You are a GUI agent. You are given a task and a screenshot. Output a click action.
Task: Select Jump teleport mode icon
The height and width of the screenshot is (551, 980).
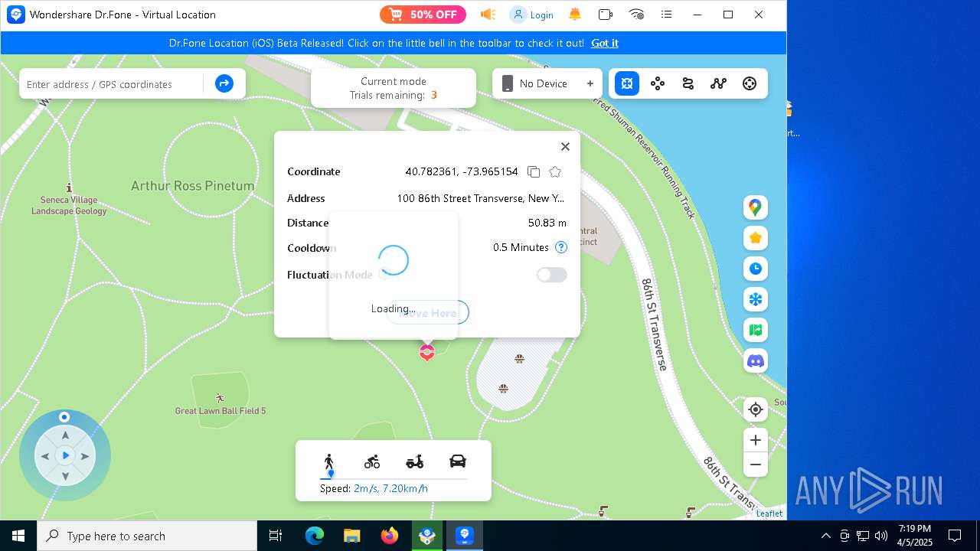(718, 83)
